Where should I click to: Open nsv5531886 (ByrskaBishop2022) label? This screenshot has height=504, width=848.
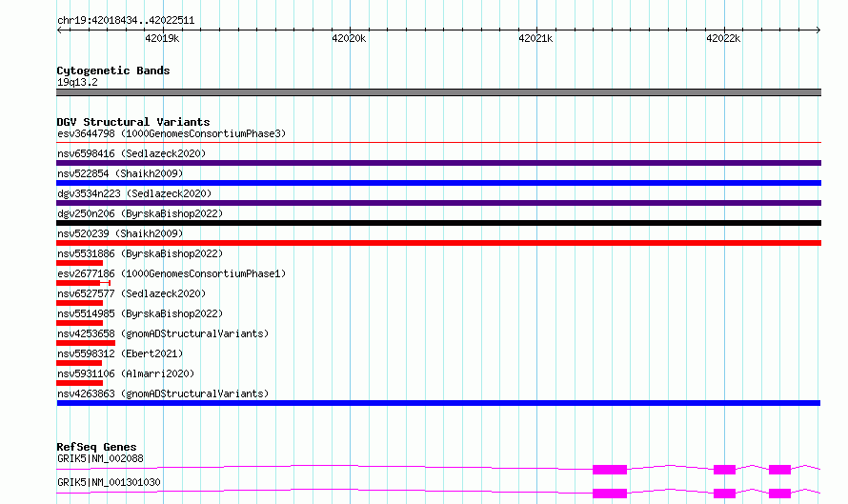[140, 253]
